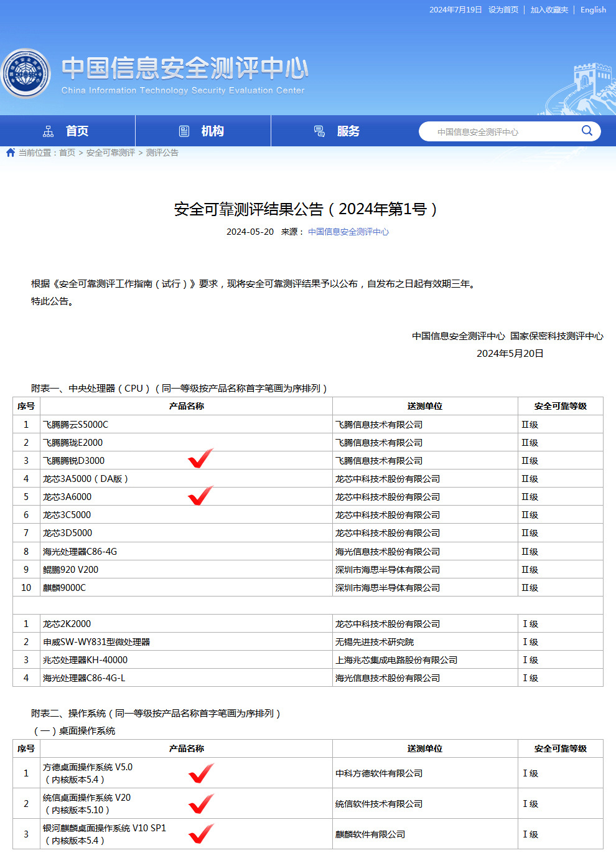Select row 飞腾腾锐D3000
Viewport: 616px width, 868px height.
[307, 461]
